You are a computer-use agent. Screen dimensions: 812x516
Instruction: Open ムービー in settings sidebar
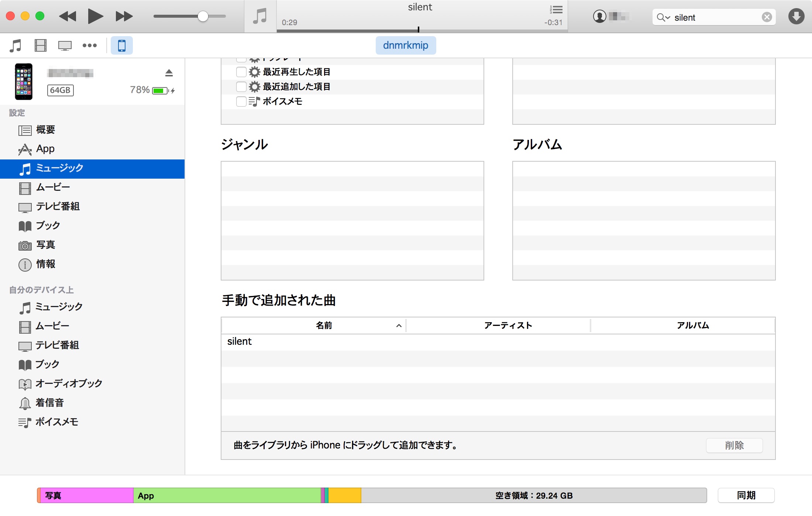[92, 188]
